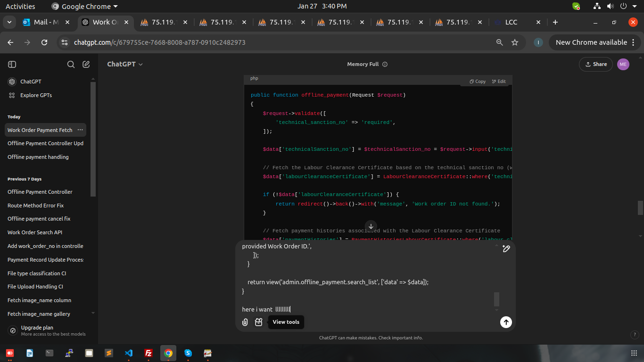The height and width of the screenshot is (362, 644).
Task: Open the Ubuntu show applications grid
Action: pos(634,353)
